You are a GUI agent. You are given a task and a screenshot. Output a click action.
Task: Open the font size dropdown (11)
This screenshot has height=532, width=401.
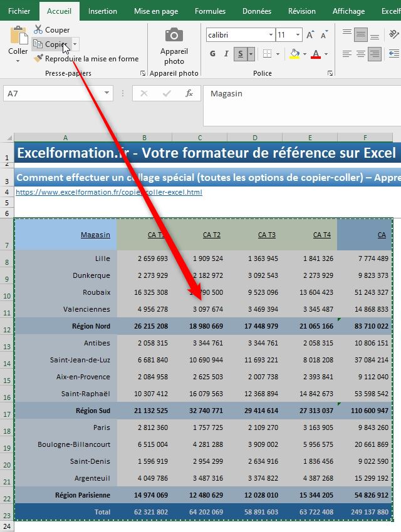click(x=298, y=34)
